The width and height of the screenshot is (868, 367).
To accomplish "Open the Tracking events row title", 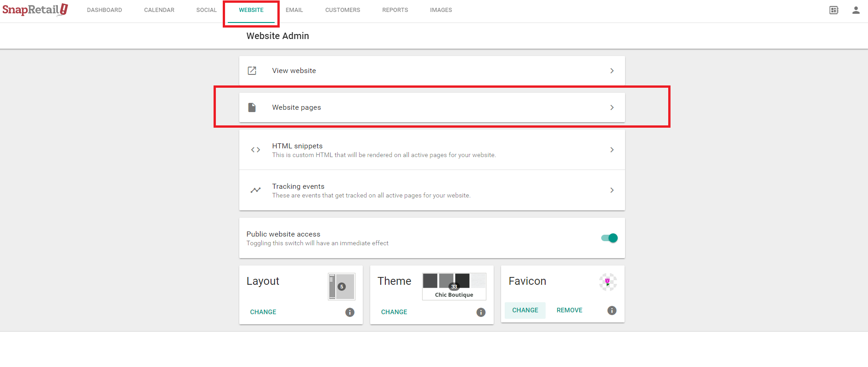I will [x=298, y=186].
